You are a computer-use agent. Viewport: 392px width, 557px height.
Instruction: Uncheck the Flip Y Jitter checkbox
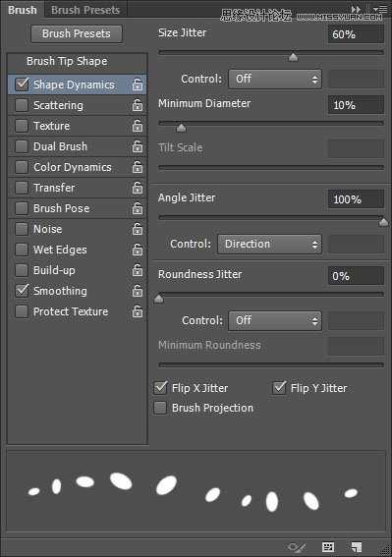click(x=279, y=388)
